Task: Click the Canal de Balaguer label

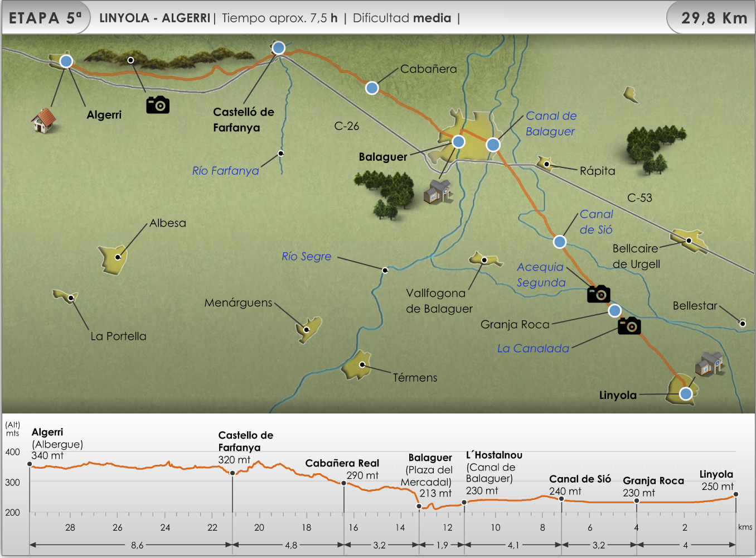Action: [x=551, y=123]
